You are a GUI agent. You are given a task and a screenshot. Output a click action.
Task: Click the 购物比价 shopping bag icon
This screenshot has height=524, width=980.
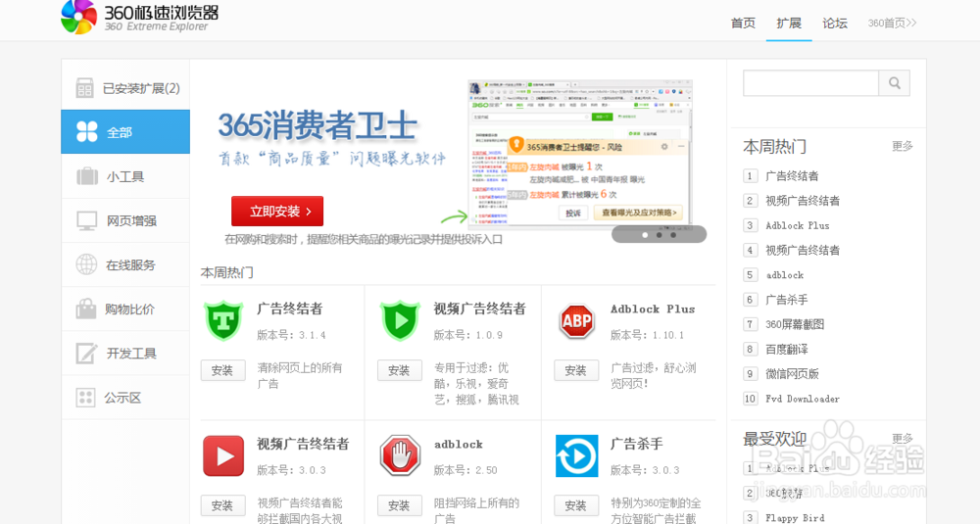86,309
